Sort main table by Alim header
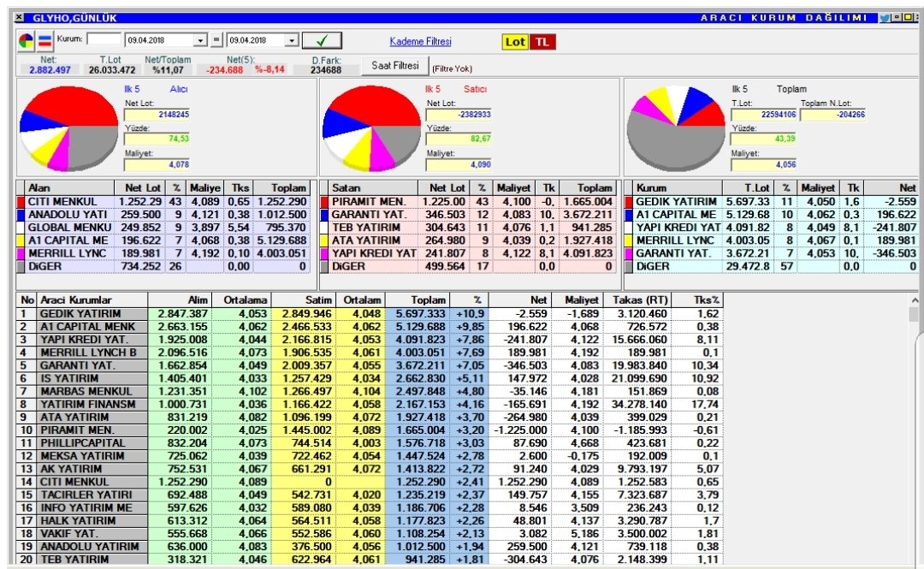 point(180,300)
